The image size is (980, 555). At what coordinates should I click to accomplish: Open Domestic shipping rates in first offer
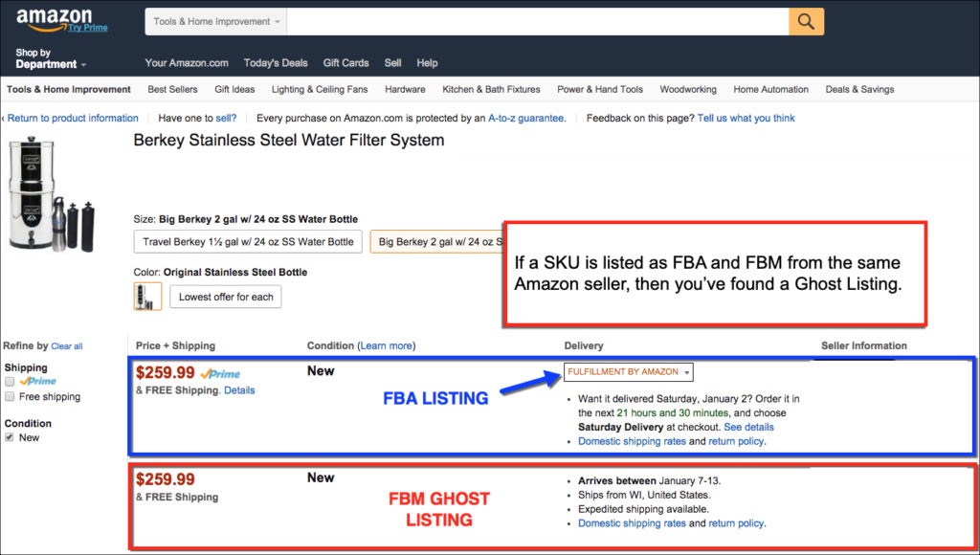click(x=632, y=441)
